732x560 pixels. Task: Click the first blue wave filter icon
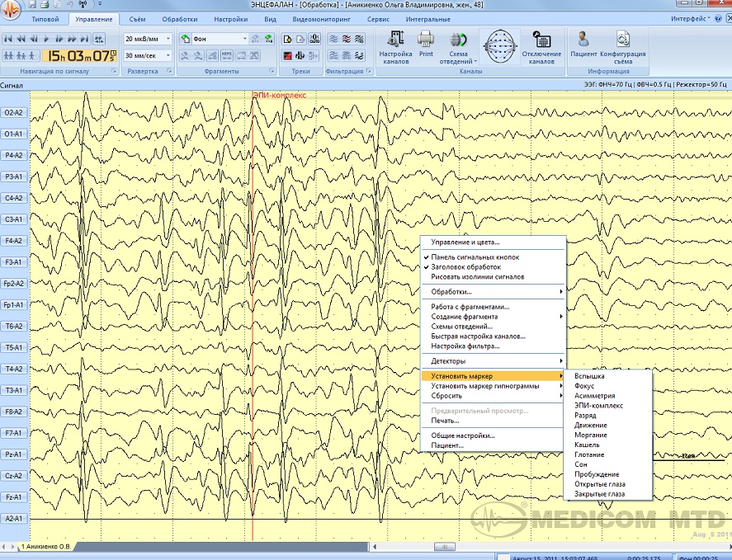tap(333, 39)
